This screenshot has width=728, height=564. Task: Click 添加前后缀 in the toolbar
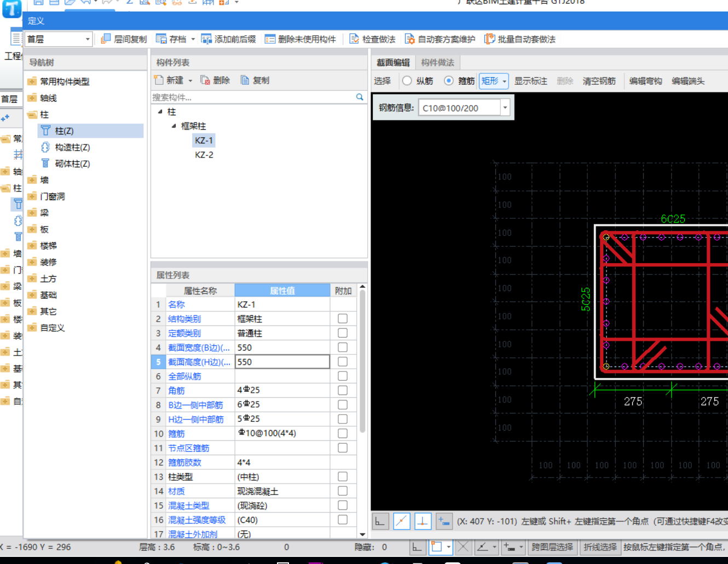[x=229, y=39]
